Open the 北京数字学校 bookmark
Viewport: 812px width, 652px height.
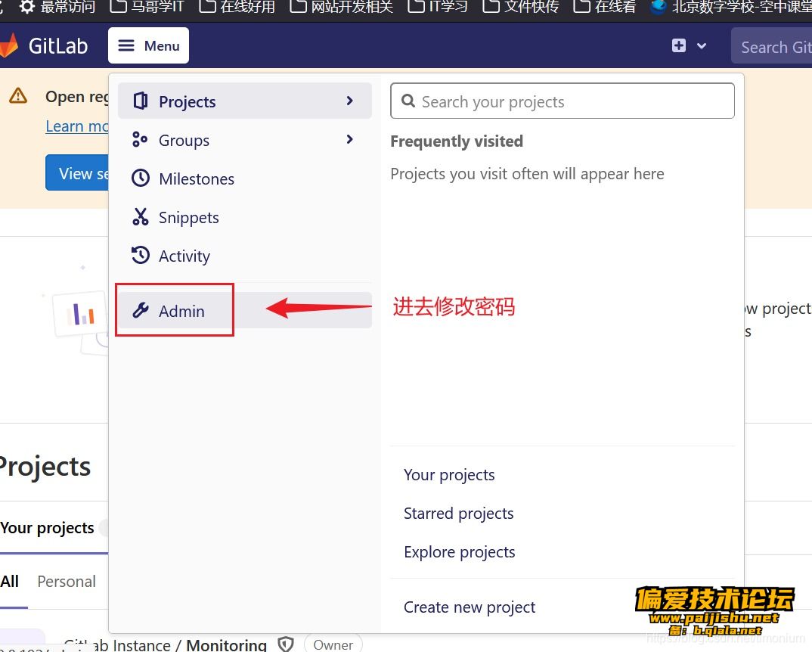pos(731,7)
